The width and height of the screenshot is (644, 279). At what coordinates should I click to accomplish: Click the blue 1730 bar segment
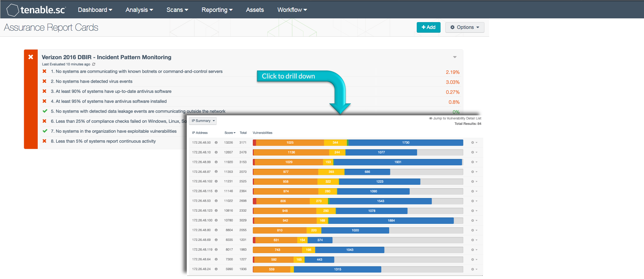point(406,143)
